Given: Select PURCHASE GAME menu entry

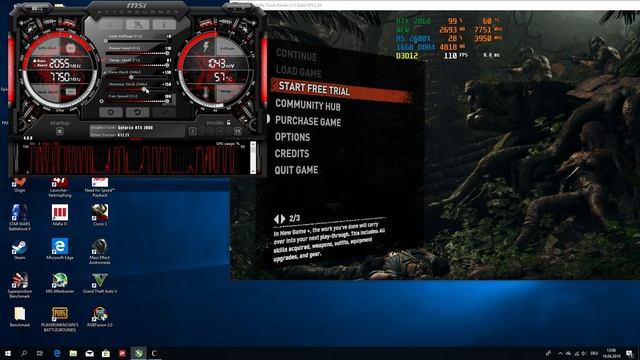Looking at the screenshot, I should [308, 121].
